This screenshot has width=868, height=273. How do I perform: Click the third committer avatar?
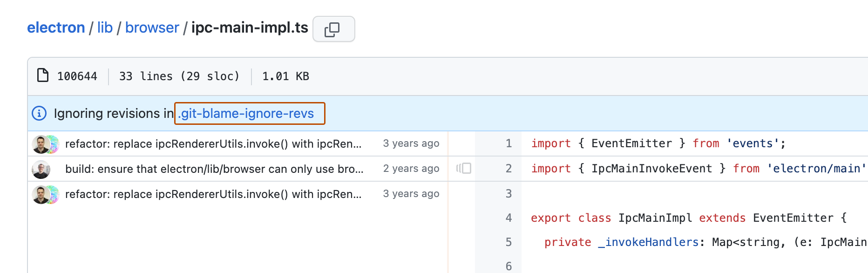(45, 194)
